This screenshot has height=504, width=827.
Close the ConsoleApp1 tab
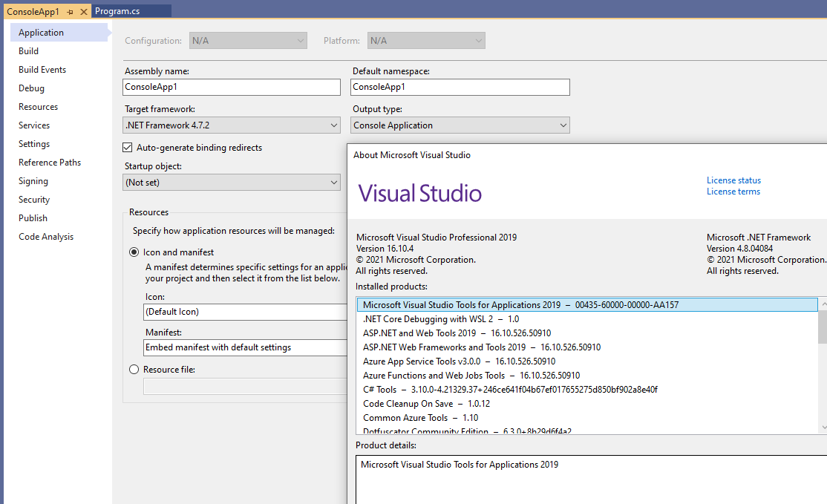[x=83, y=12]
